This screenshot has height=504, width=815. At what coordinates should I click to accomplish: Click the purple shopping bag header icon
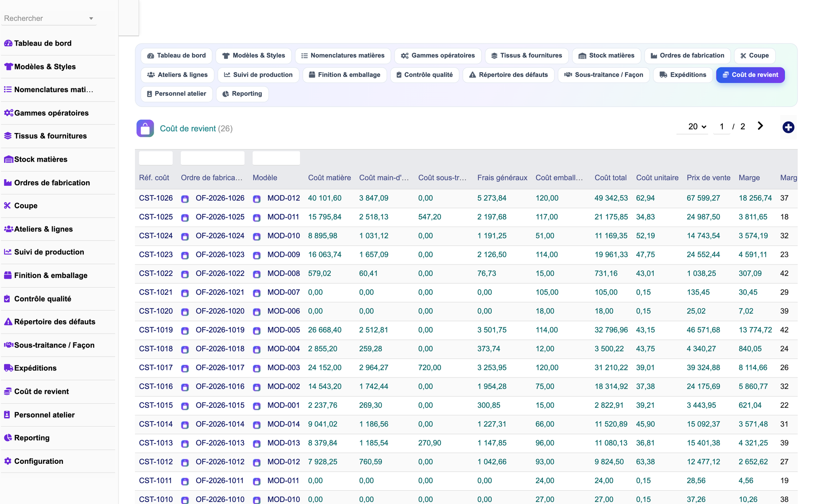[x=145, y=129]
